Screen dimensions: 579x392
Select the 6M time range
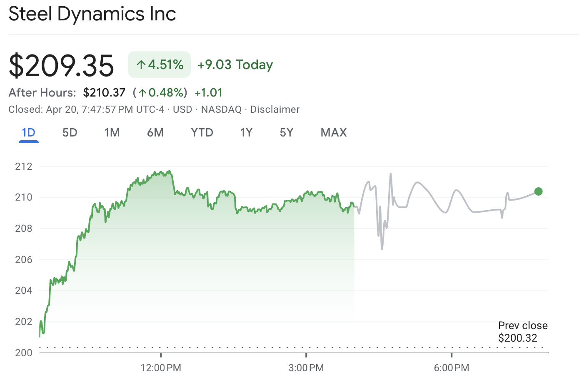tap(155, 132)
